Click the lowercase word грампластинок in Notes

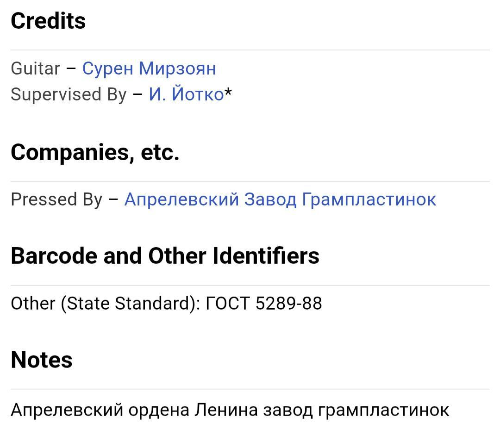tap(383, 410)
